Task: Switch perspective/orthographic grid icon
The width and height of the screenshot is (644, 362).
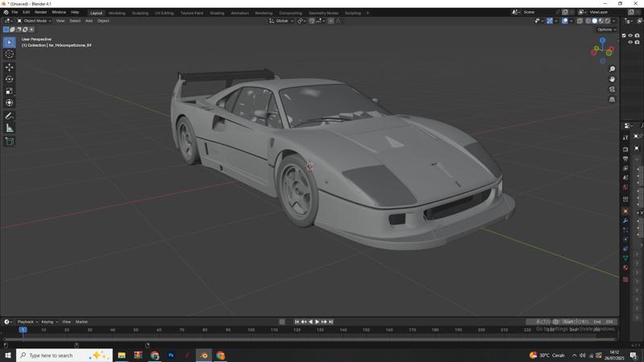Action: (612, 99)
